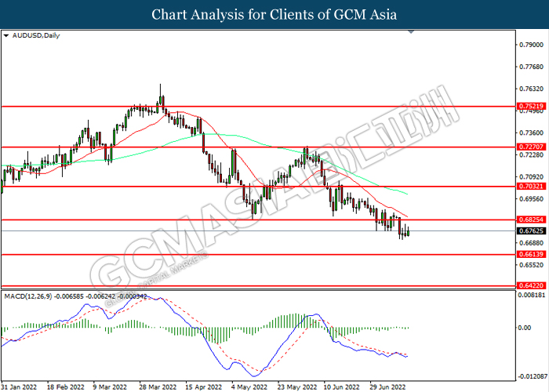Click the MACD 0.008181 scale value
Screen dimensions: 549x392
pyautogui.click(x=533, y=295)
